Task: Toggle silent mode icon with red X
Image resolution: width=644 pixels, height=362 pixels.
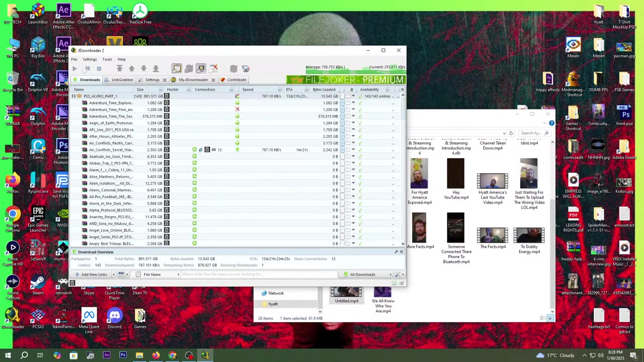Action: [213, 68]
